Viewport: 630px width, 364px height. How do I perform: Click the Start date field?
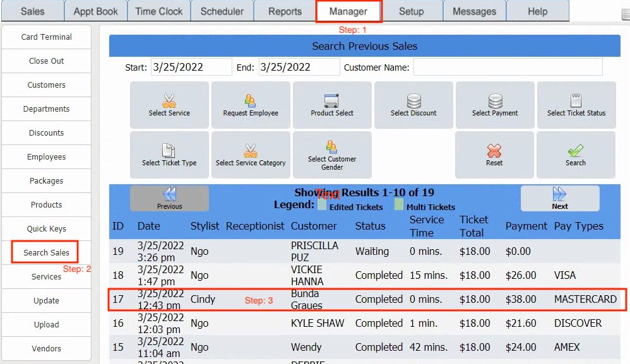coord(191,67)
